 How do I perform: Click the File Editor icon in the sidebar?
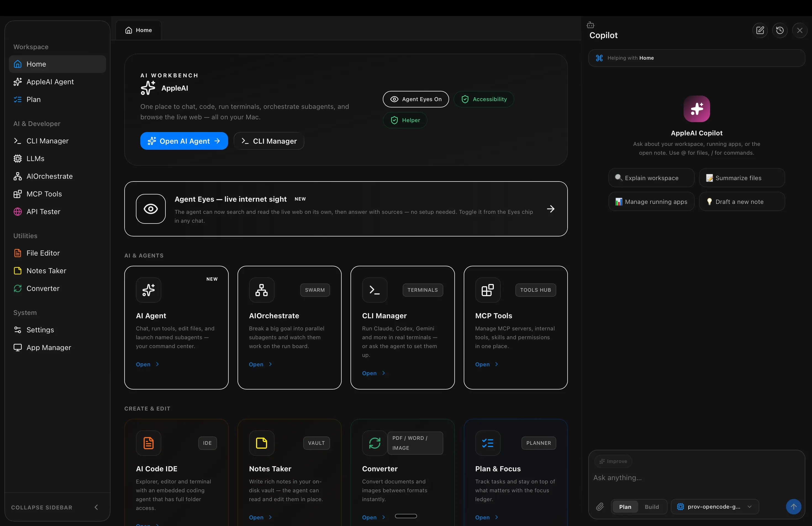coord(17,253)
